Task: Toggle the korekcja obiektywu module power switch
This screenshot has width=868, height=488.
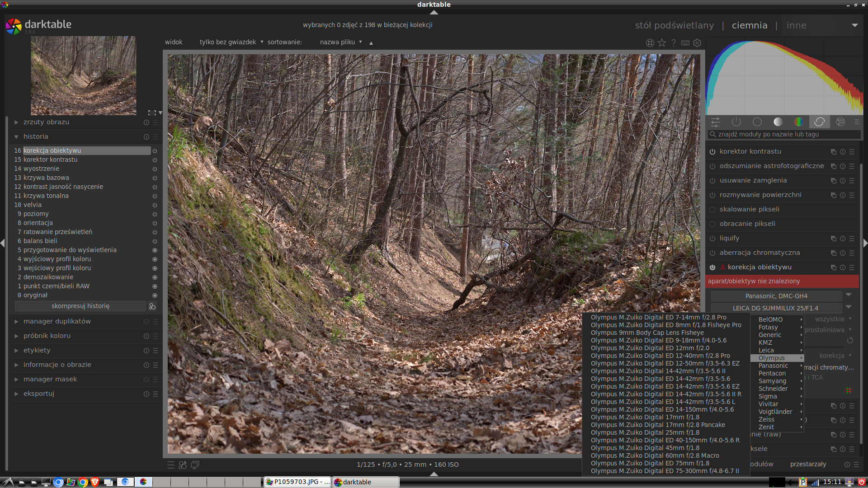Action: click(712, 267)
